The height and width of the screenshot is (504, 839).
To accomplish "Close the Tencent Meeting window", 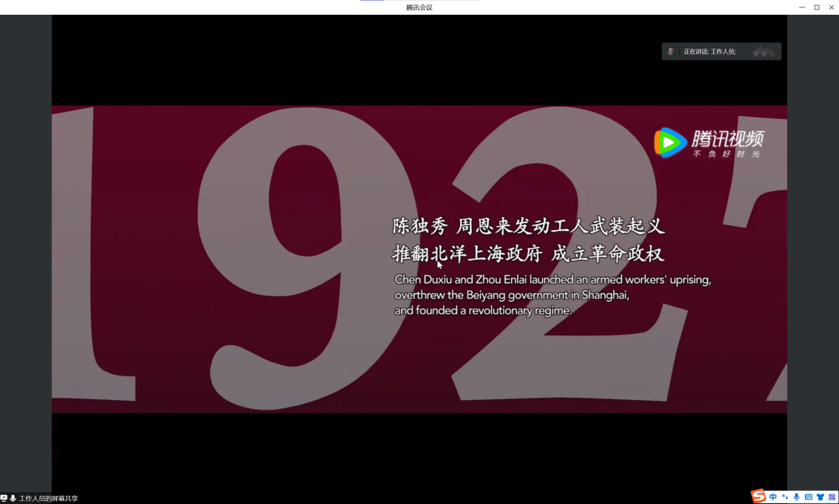I will point(831,7).
